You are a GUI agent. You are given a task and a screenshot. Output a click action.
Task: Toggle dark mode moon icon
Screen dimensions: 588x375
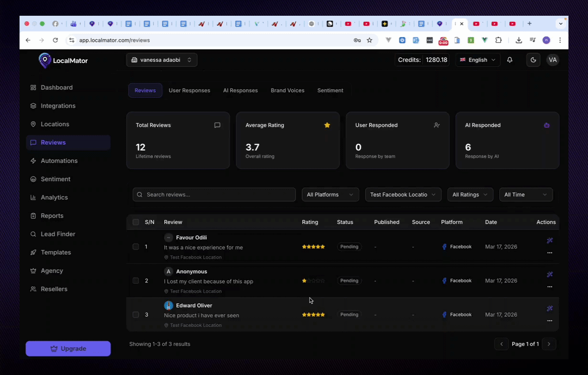(x=533, y=60)
